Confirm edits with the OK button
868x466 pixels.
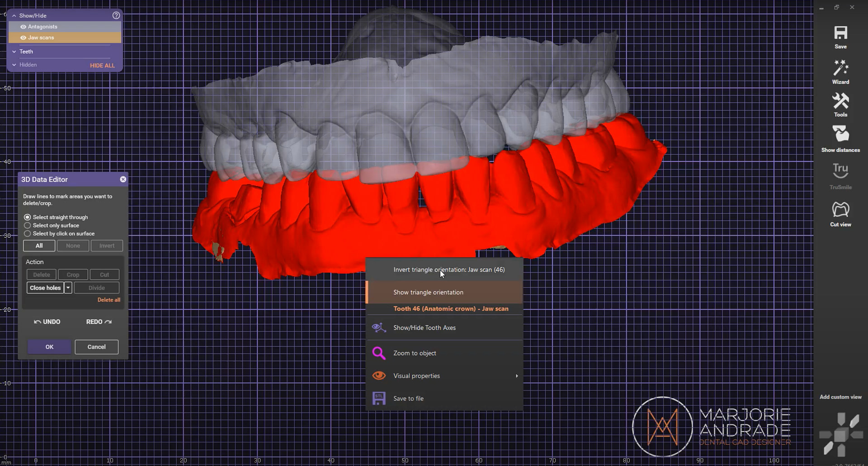click(49, 347)
